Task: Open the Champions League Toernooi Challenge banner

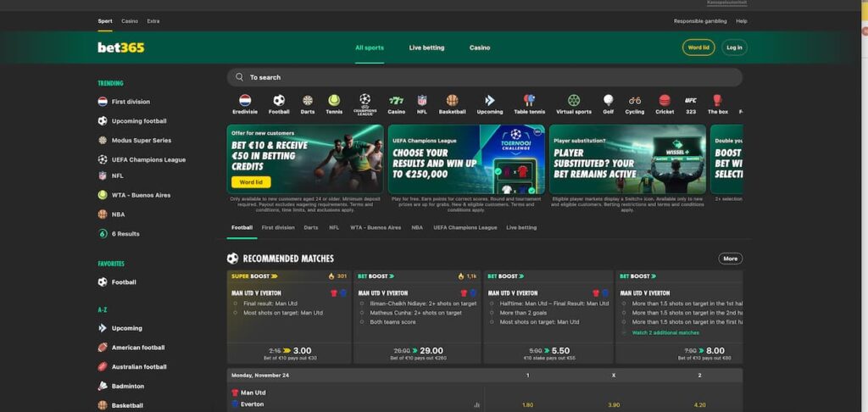Action: (466, 159)
